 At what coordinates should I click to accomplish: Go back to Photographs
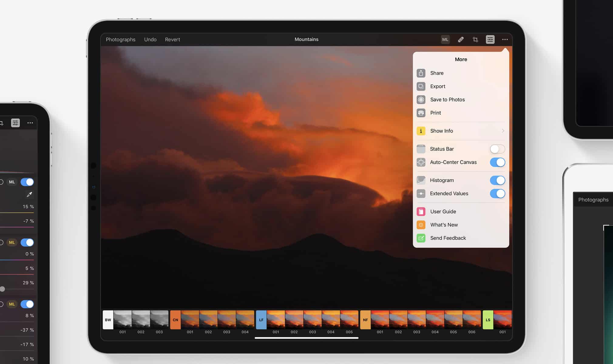(x=120, y=39)
